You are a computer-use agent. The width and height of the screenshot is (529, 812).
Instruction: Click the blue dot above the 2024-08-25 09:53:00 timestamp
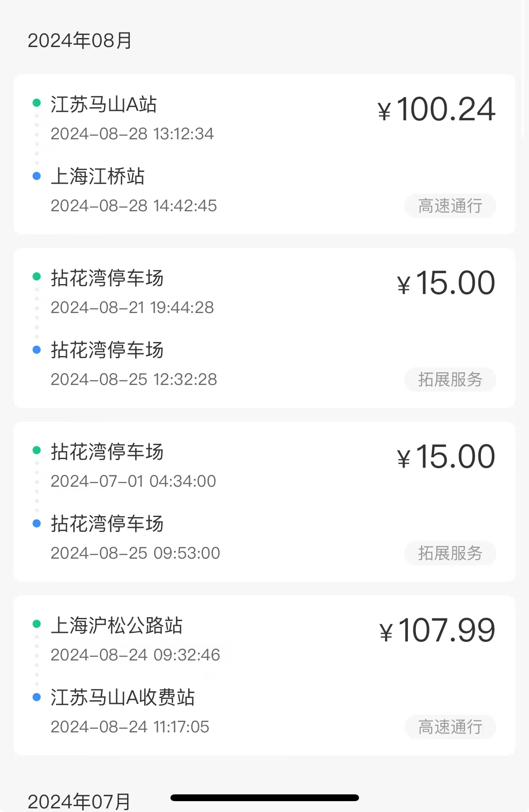pyautogui.click(x=37, y=523)
